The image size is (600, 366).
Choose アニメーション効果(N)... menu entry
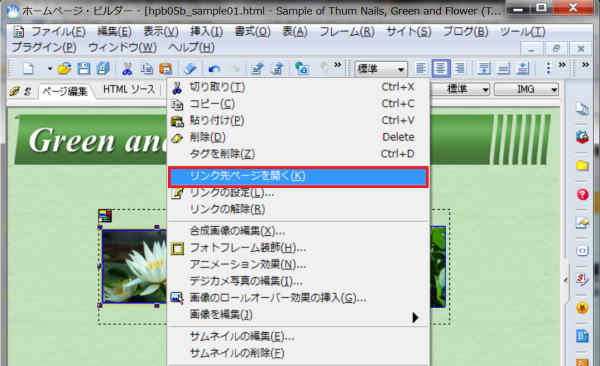click(x=298, y=265)
